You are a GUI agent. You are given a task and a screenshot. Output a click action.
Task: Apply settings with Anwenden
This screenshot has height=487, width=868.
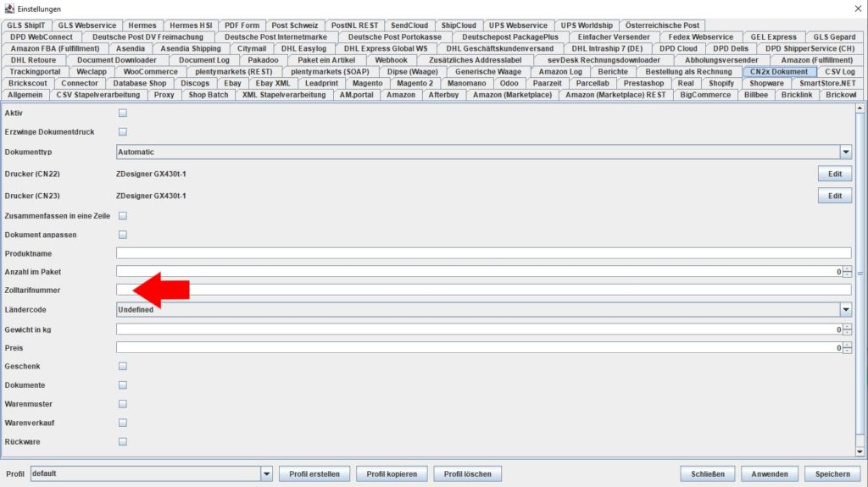coord(770,473)
